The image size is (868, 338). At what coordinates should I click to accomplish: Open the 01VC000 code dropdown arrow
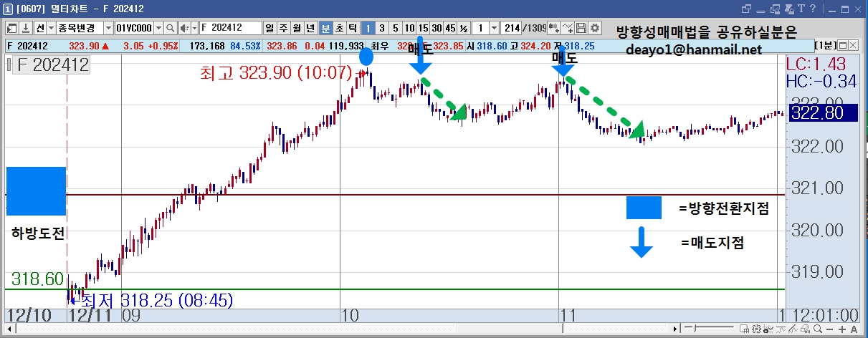click(158, 28)
